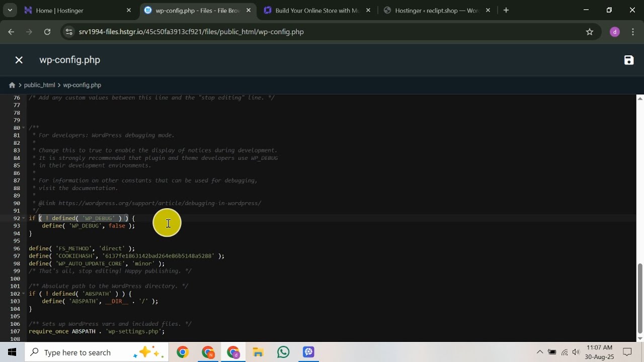
Task: Reload the current page
Action: tap(47, 32)
